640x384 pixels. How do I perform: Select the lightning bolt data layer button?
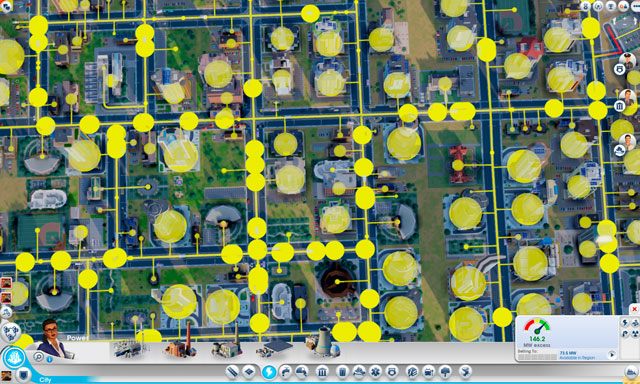click(x=625, y=323)
